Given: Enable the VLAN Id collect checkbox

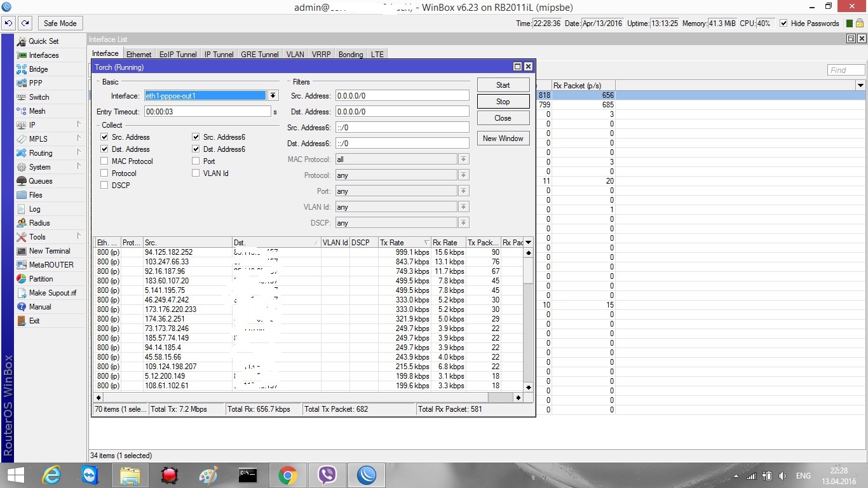Looking at the screenshot, I should click(x=196, y=173).
